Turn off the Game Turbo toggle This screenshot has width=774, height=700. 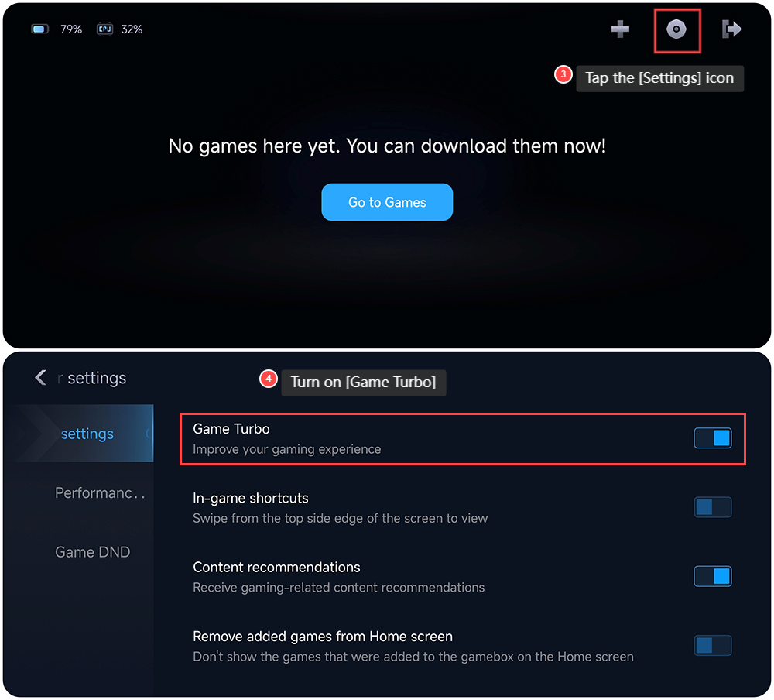pyautogui.click(x=712, y=438)
